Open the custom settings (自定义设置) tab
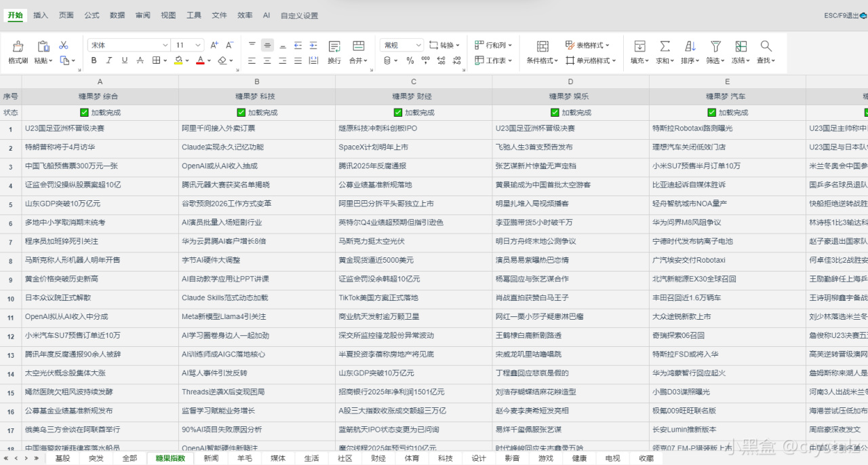868x465 pixels. [299, 15]
